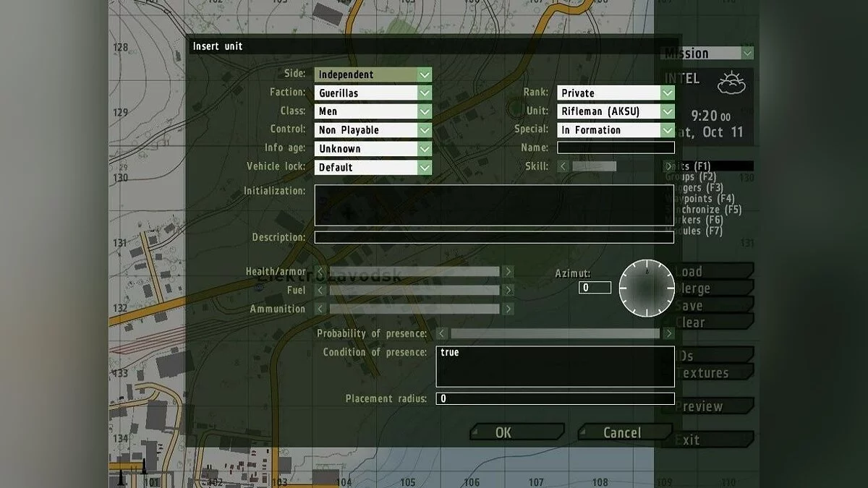Click the Condition of presence text box
The height and width of the screenshot is (488, 868).
(x=555, y=367)
